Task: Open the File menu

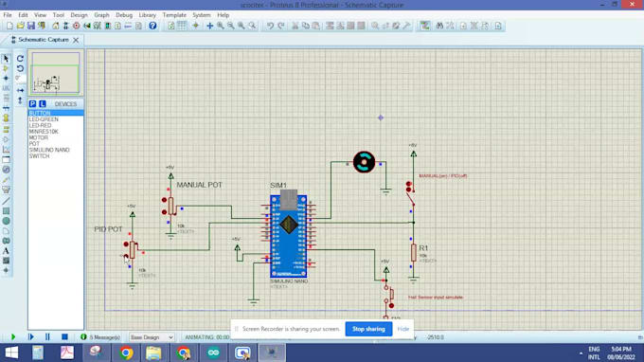Action: coord(8,15)
